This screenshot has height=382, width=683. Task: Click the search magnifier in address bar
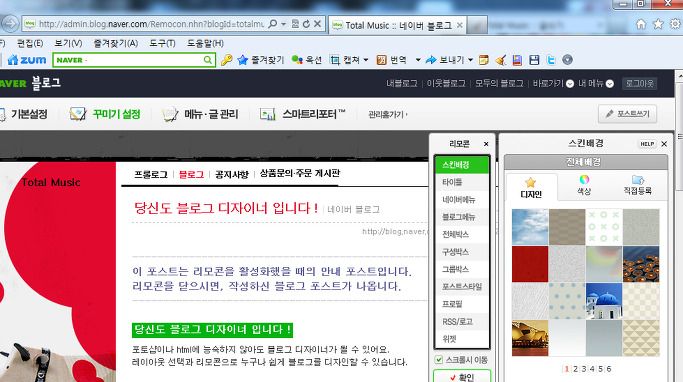pos(273,24)
